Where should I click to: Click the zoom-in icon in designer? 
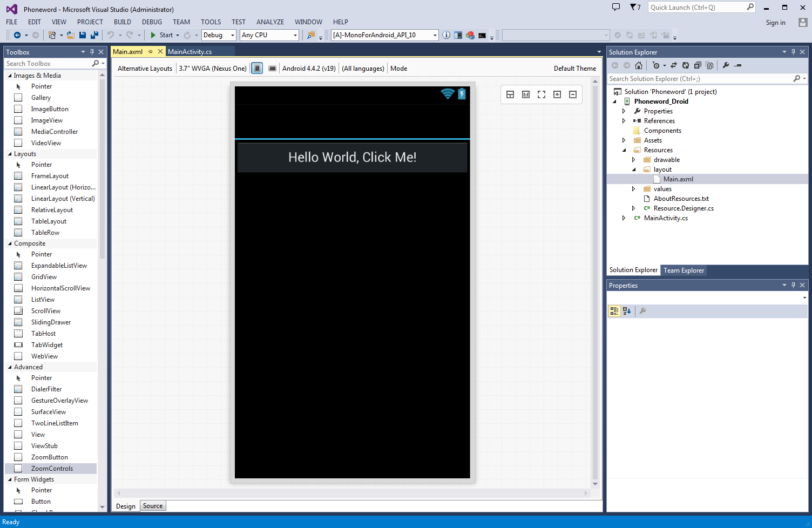pyautogui.click(x=557, y=94)
